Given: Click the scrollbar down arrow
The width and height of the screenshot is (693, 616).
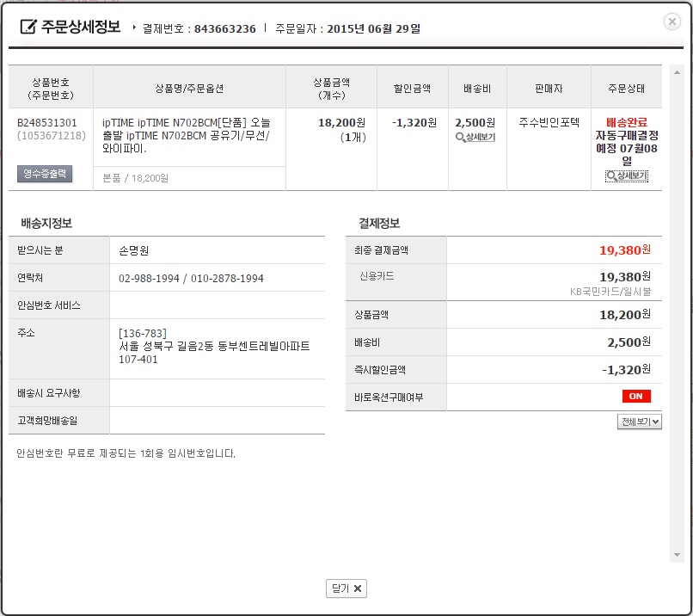Looking at the screenshot, I should [x=677, y=555].
